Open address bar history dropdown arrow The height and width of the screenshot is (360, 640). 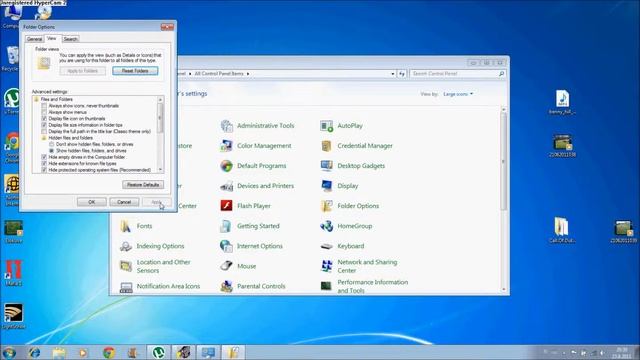tap(393, 74)
